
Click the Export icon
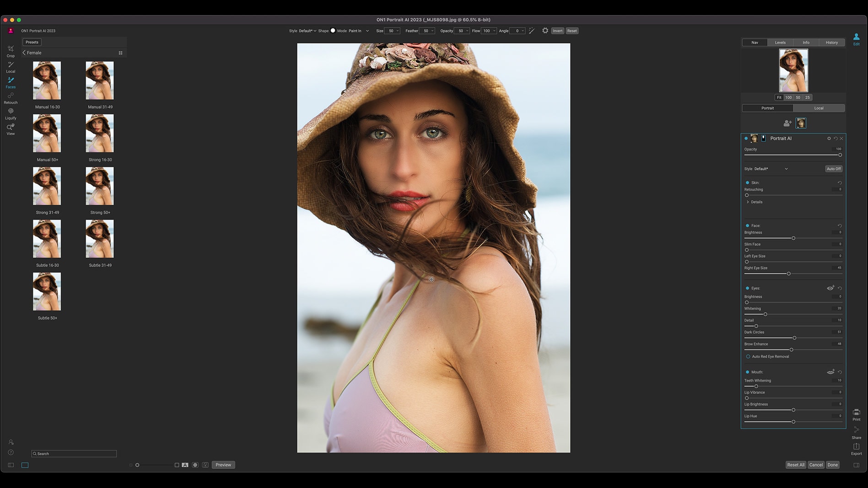point(856,449)
